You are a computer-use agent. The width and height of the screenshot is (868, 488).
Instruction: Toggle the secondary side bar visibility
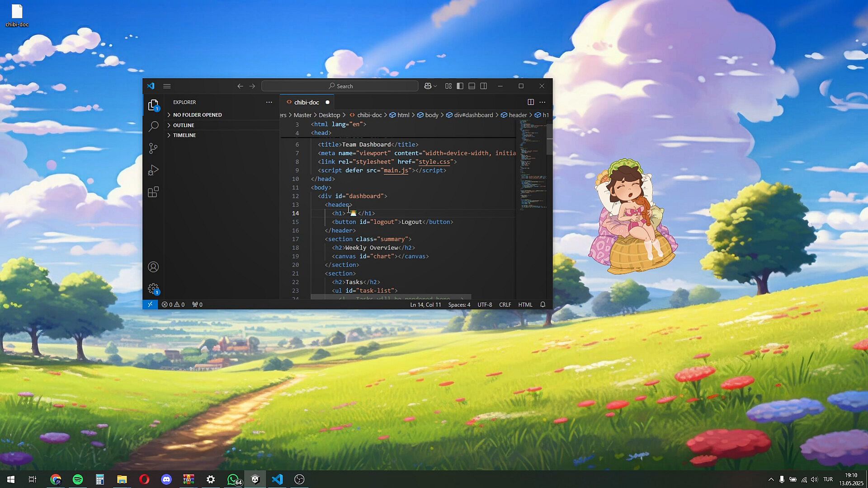[x=483, y=86]
